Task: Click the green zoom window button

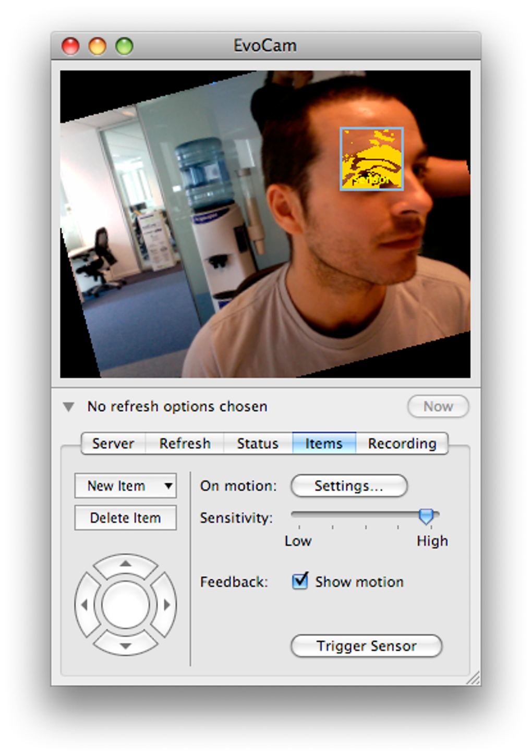Action: click(x=124, y=46)
